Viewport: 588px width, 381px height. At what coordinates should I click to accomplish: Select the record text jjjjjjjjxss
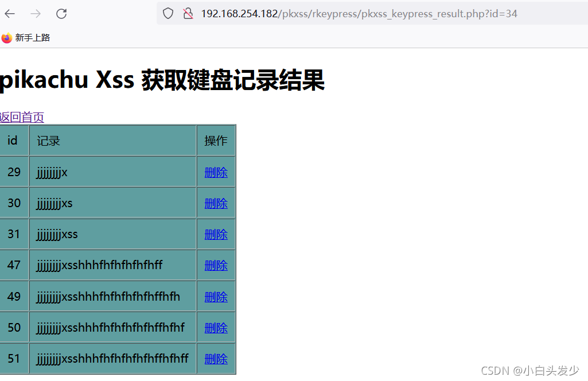pos(57,235)
